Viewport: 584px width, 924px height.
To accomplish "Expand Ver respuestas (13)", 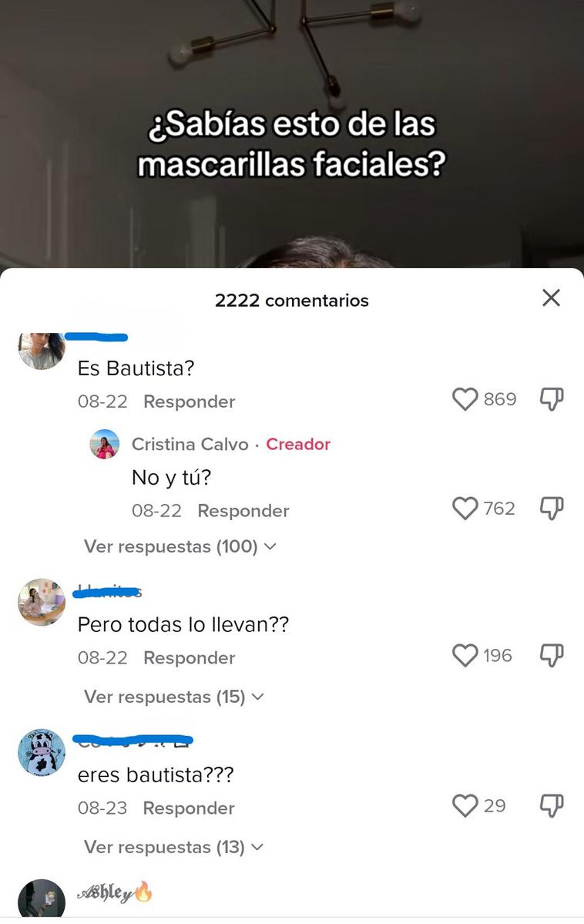I will coord(173,847).
